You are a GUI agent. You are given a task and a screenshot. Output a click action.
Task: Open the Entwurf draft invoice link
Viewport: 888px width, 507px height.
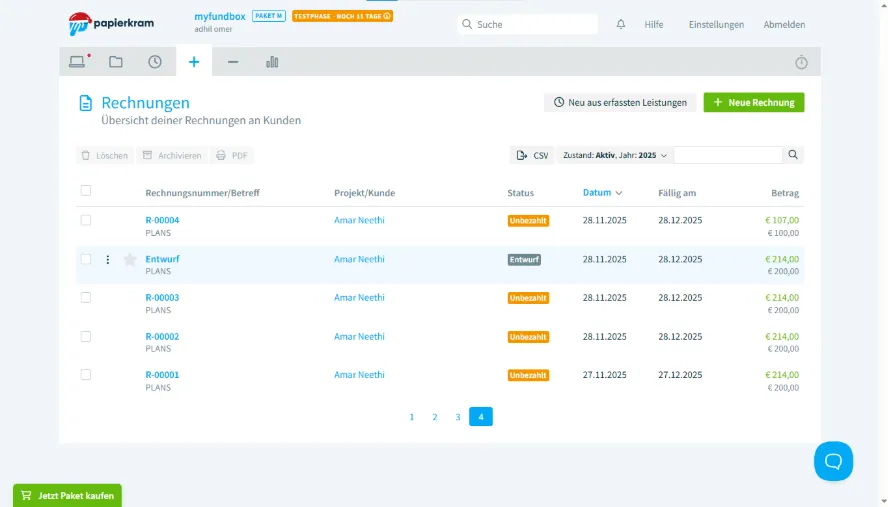162,259
